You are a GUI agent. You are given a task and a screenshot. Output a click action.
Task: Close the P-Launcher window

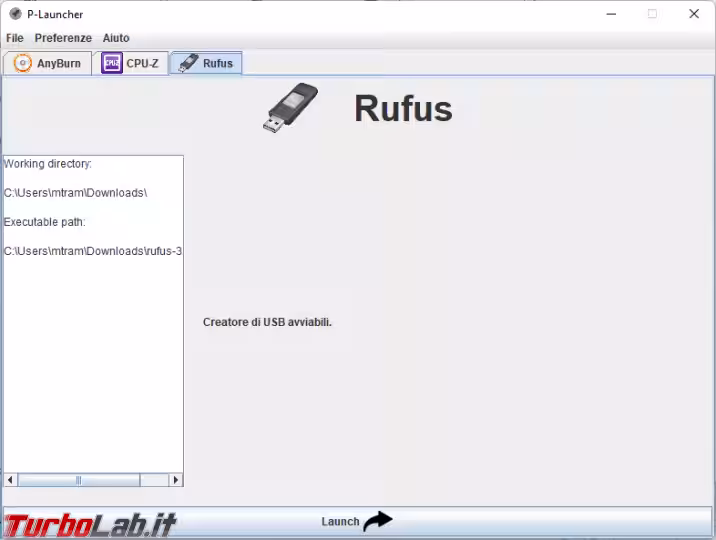(x=694, y=14)
